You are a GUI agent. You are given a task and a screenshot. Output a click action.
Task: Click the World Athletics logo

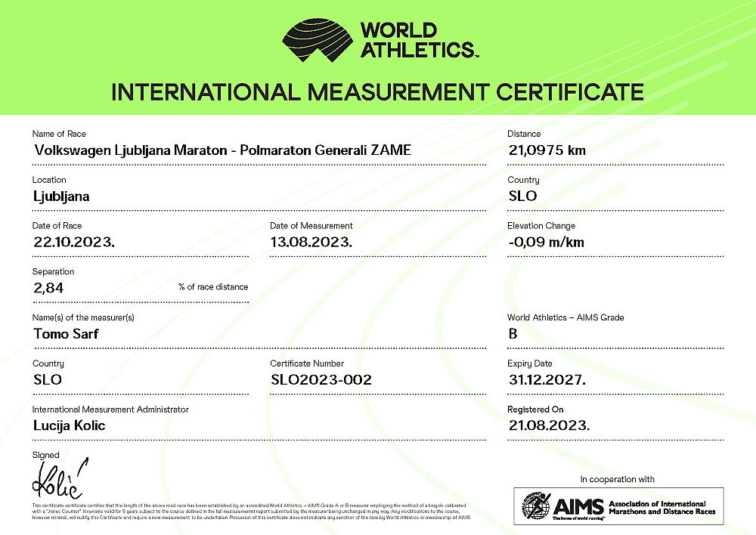coord(317,38)
